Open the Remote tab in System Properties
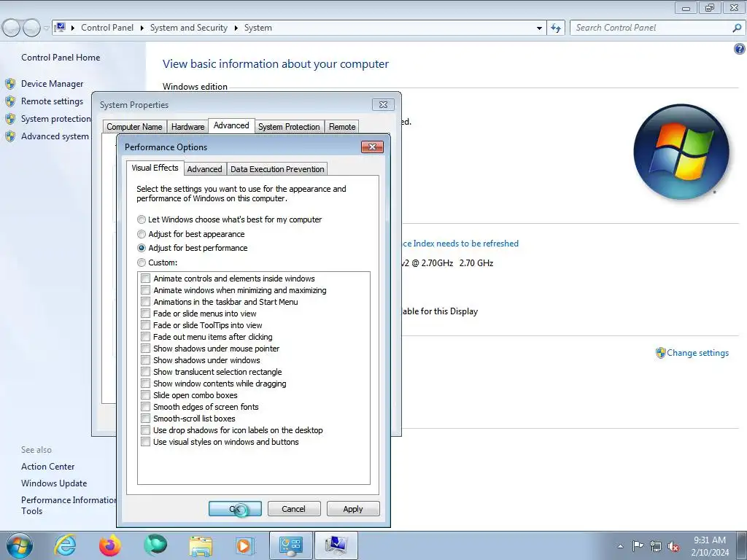The width and height of the screenshot is (747, 560). coord(342,127)
